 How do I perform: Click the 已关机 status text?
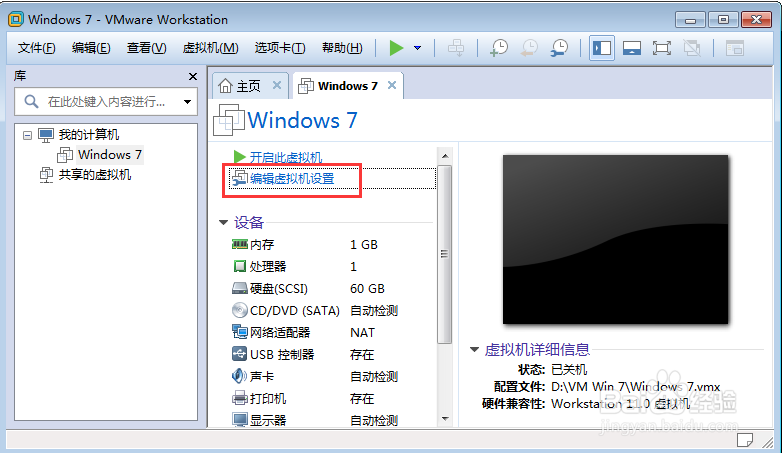point(569,370)
